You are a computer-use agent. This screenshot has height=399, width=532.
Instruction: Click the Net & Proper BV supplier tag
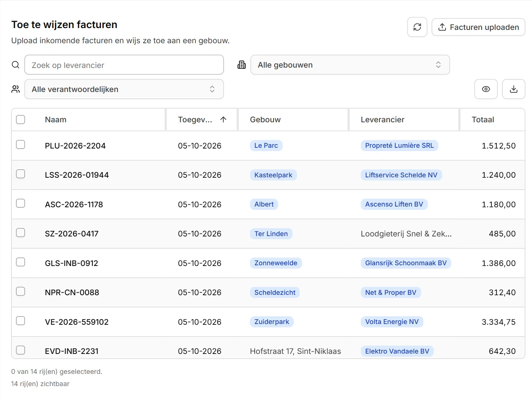[391, 293]
